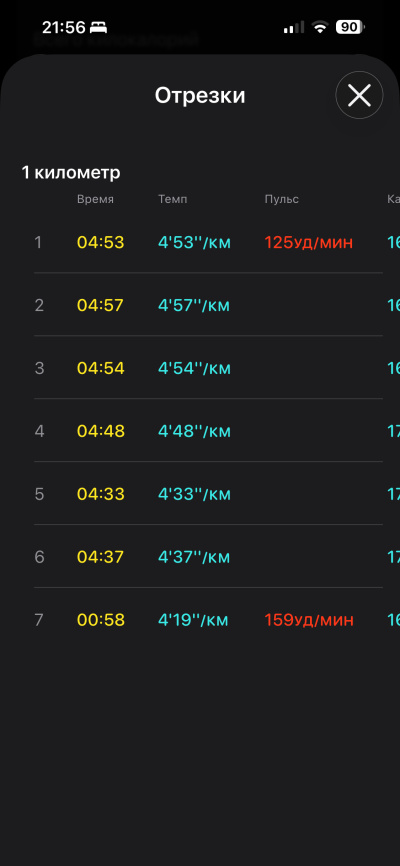Tap pace 4'48''/км in segment 4
This screenshot has height=866, width=400.
click(194, 431)
